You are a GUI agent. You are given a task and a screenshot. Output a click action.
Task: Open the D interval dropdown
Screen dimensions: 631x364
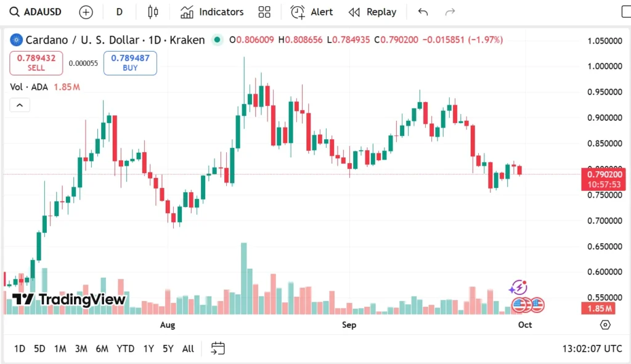coord(119,12)
